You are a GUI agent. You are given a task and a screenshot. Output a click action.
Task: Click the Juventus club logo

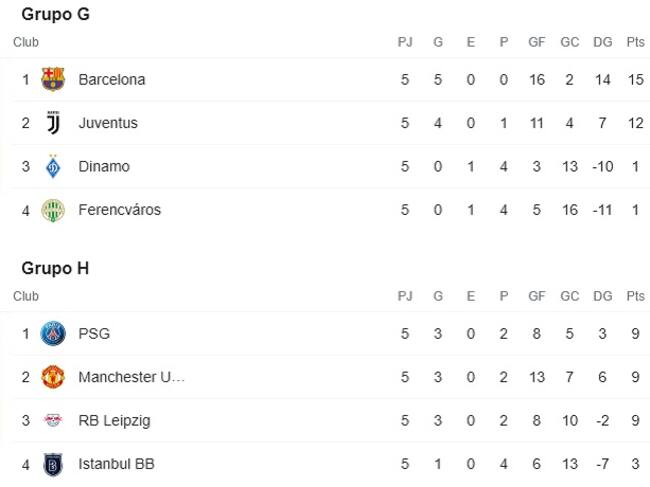(x=53, y=123)
